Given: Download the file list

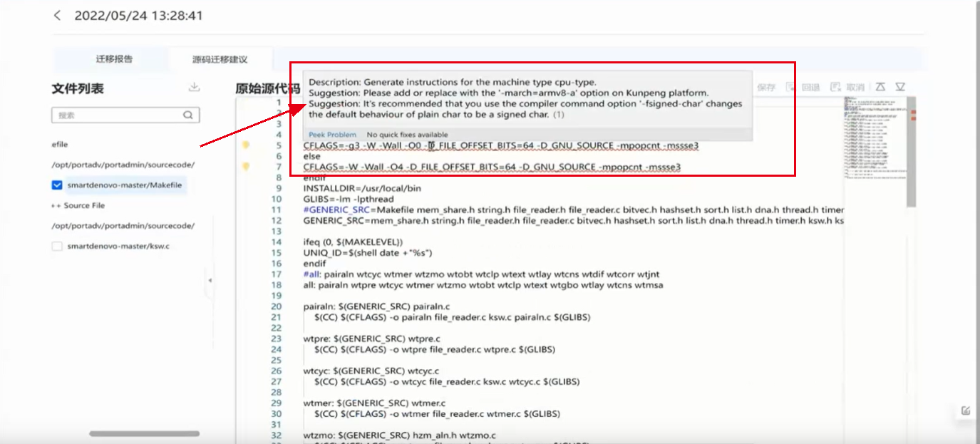Looking at the screenshot, I should tap(193, 88).
